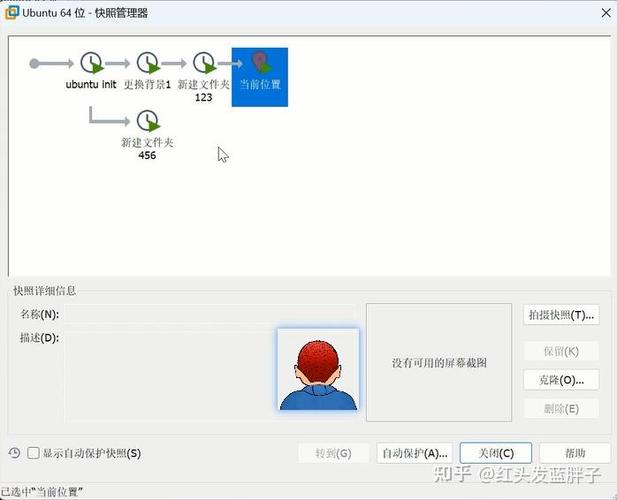Viewport: 617px width, 500px height.
Task: Click the red-haired avatar thumbnail
Action: tap(318, 369)
